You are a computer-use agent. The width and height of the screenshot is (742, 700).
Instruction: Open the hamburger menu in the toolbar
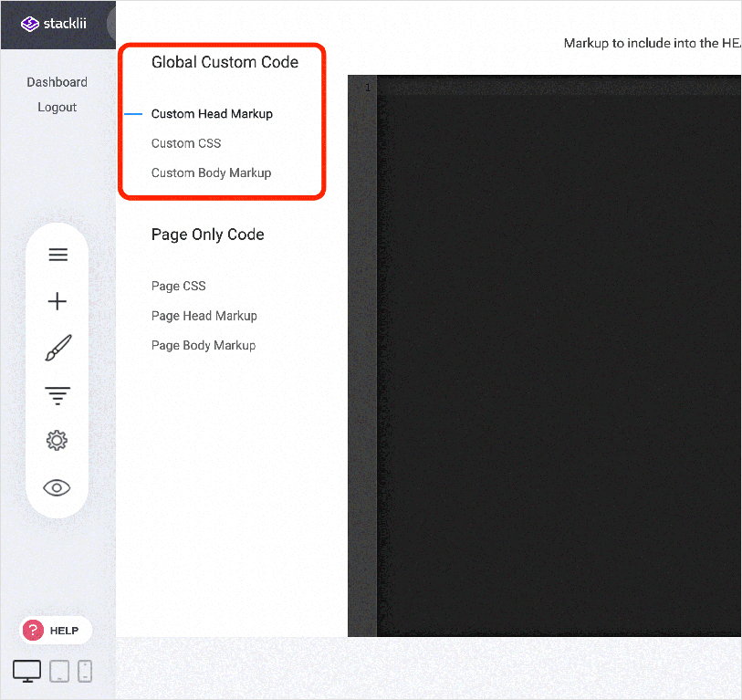click(x=57, y=255)
